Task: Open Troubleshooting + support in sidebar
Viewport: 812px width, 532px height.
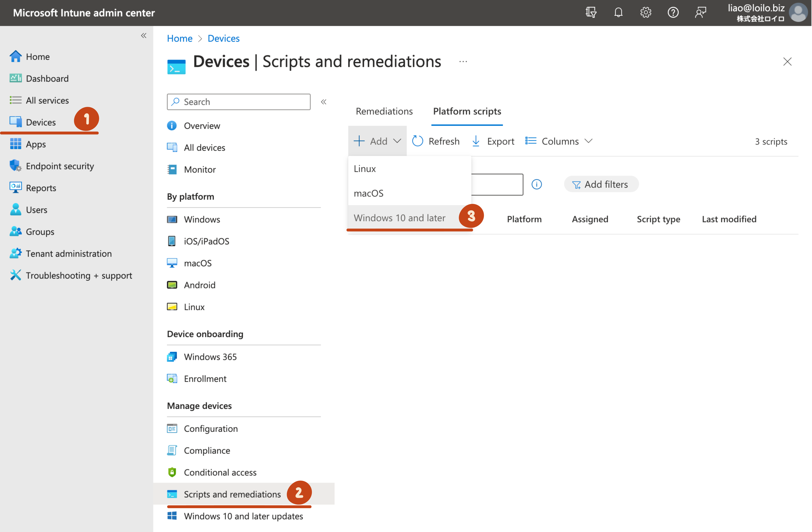Action: click(x=79, y=276)
